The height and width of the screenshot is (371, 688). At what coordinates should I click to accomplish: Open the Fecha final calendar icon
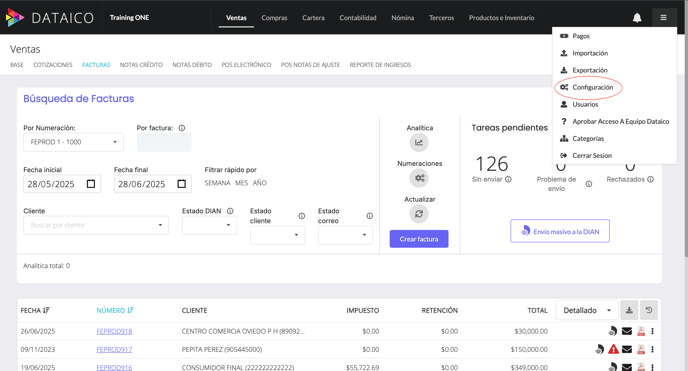point(181,184)
